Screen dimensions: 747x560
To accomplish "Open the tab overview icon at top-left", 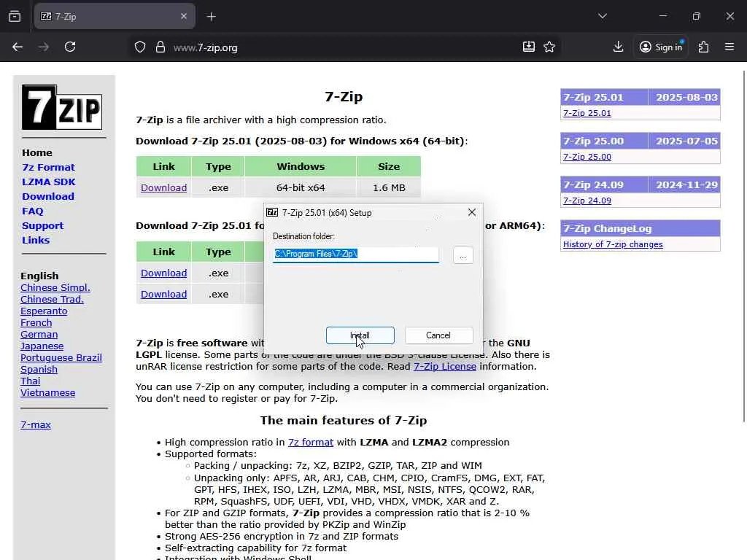I will pyautogui.click(x=15, y=16).
